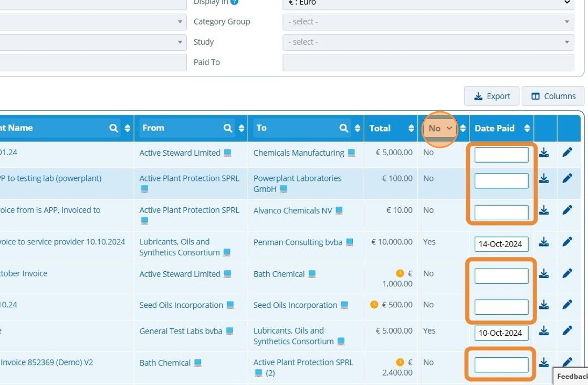Focus the left input beside Paid To
588x385 pixels.
point(93,62)
